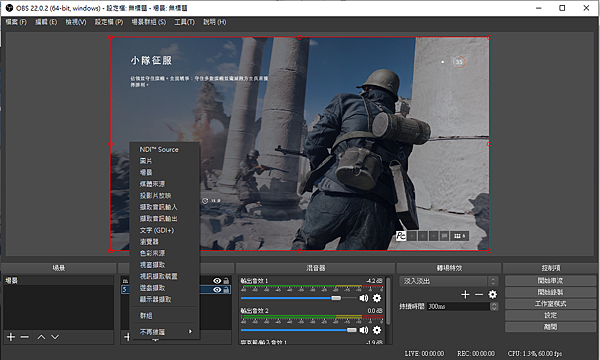600x360 pixels.
Task: Remove the transition with the minus icon
Action: pyautogui.click(x=479, y=294)
